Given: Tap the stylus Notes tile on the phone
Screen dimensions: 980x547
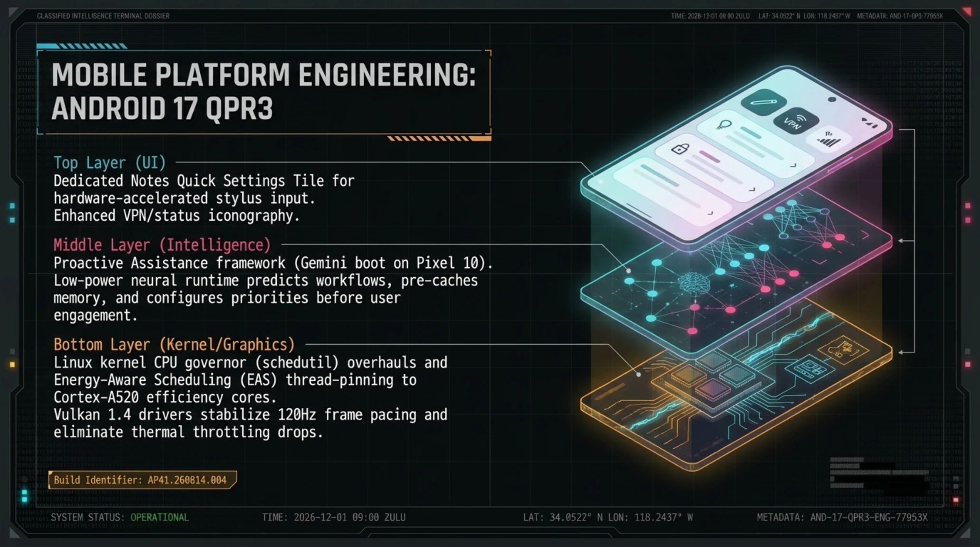Looking at the screenshot, I should pyautogui.click(x=763, y=102).
